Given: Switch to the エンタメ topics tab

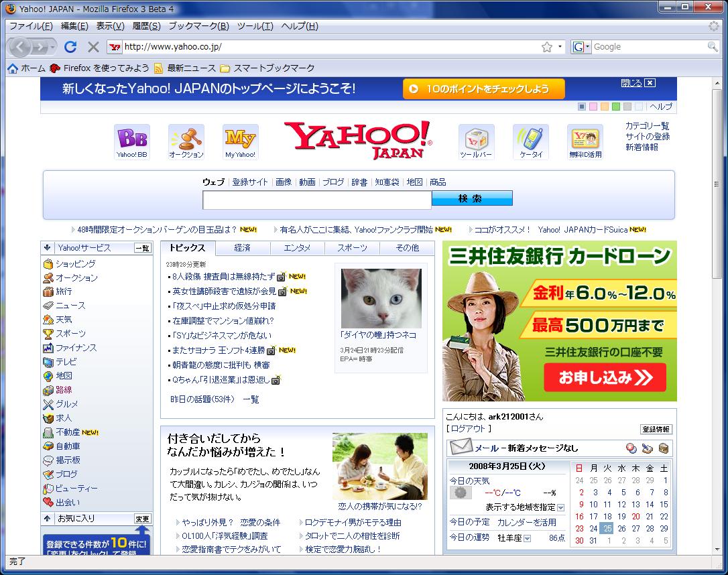Looking at the screenshot, I should (297, 248).
